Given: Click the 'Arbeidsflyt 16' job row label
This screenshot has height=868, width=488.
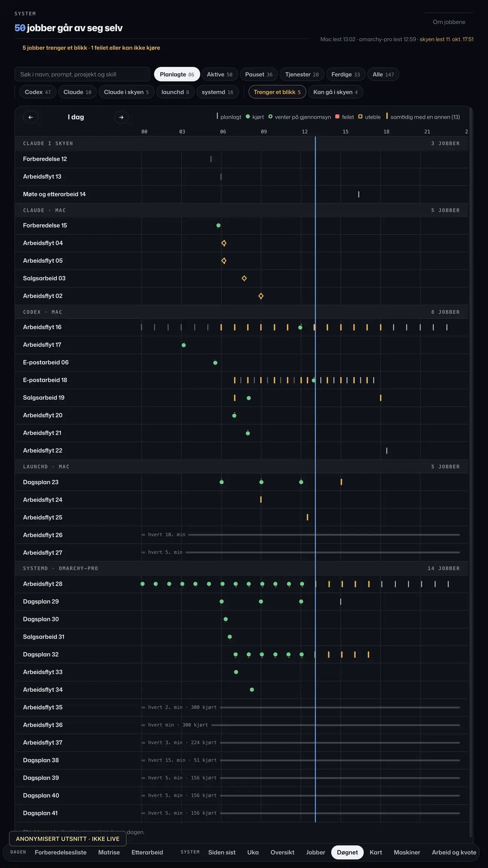Looking at the screenshot, I should click(42, 327).
